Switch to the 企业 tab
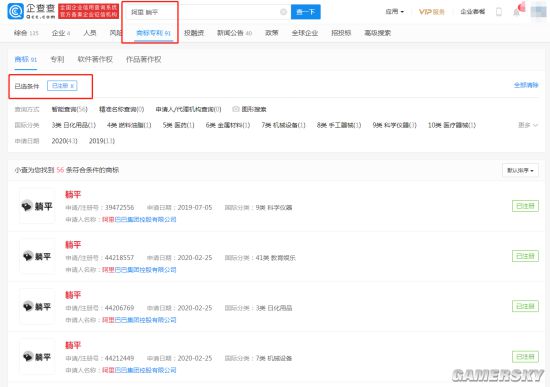The image size is (550, 387). click(61, 33)
